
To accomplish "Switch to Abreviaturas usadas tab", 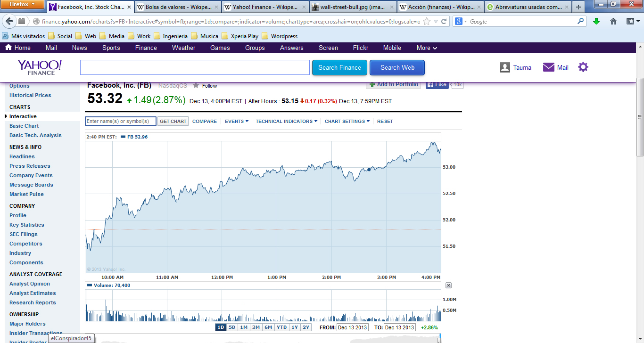I will 528,8.
